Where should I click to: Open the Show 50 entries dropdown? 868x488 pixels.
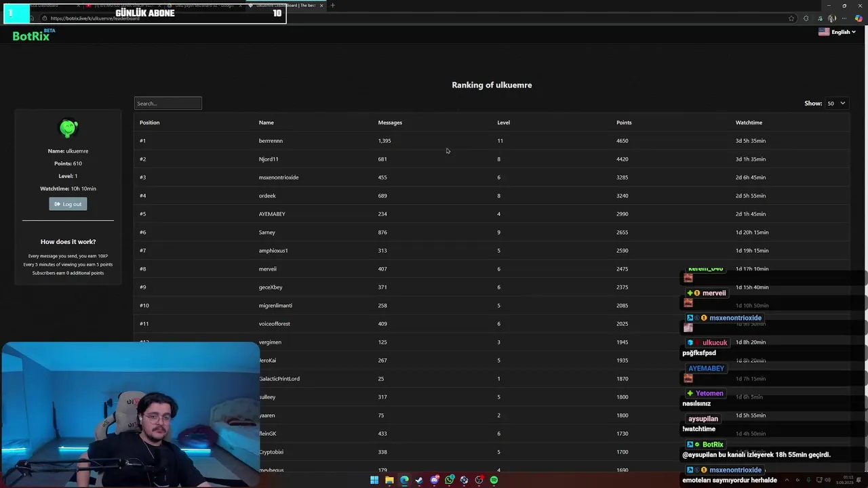(836, 103)
